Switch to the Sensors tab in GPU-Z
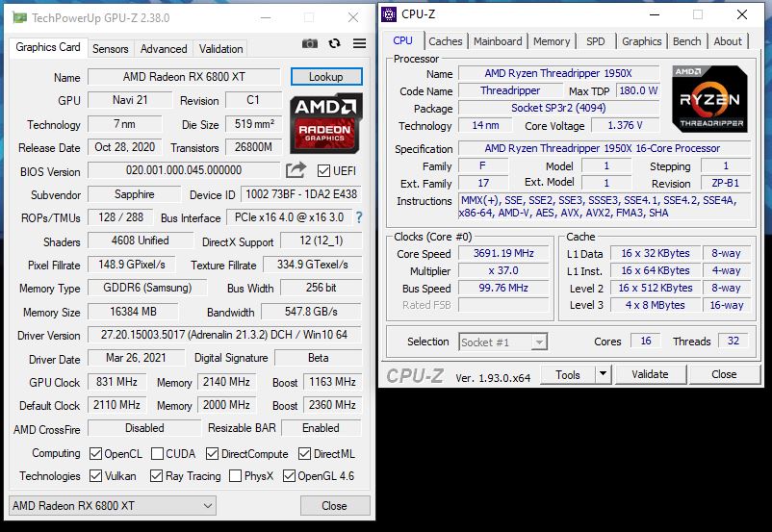The image size is (772, 532). pyautogui.click(x=111, y=49)
